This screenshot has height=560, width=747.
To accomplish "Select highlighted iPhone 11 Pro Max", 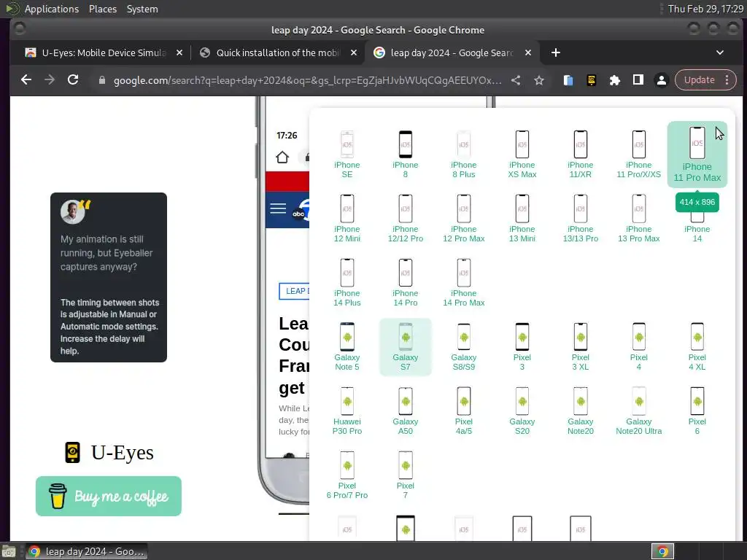I will [697, 155].
